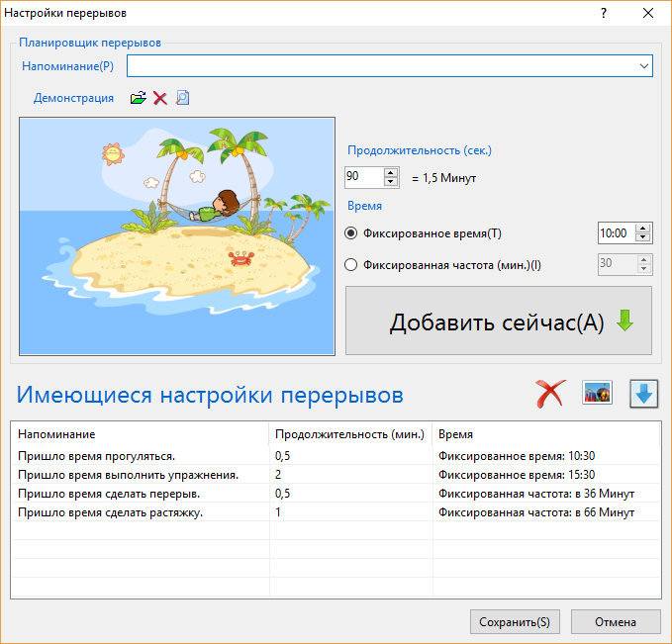Screen dimensions: 672x644
Task: Click the picture icon above break list
Action: point(597,393)
